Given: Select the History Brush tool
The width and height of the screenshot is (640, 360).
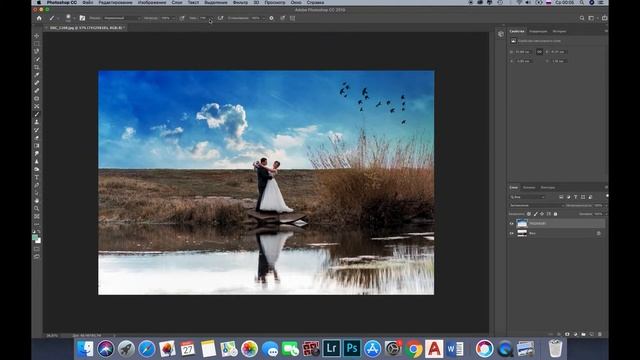Looking at the screenshot, I should pyautogui.click(x=37, y=130).
